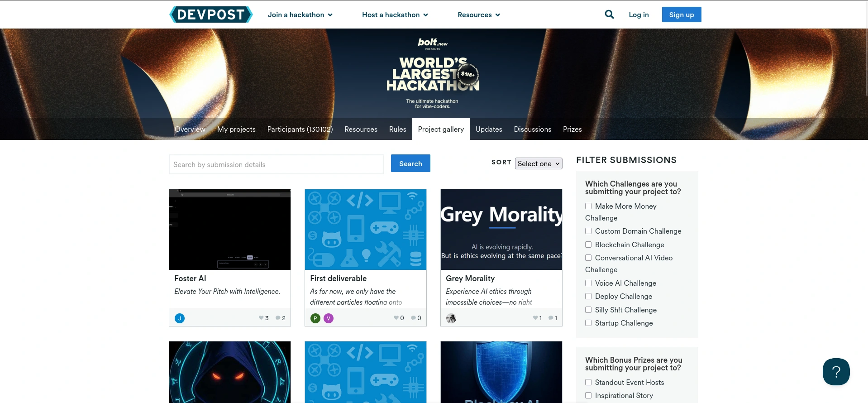The height and width of the screenshot is (403, 868).
Task: Expand the Join a hackathon menu
Action: click(300, 14)
